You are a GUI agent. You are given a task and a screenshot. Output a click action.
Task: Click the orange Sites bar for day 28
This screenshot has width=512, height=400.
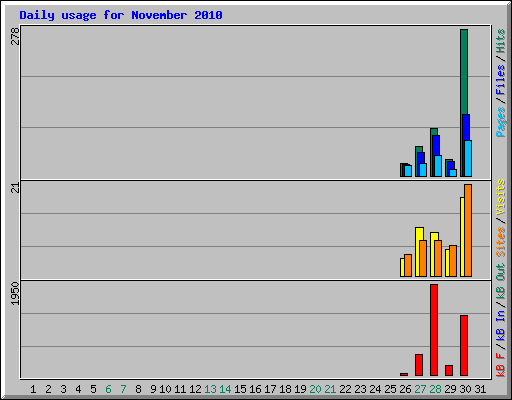pyautogui.click(x=438, y=259)
